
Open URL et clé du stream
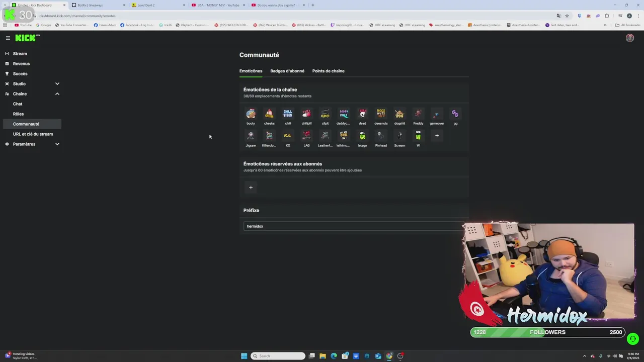32,134
